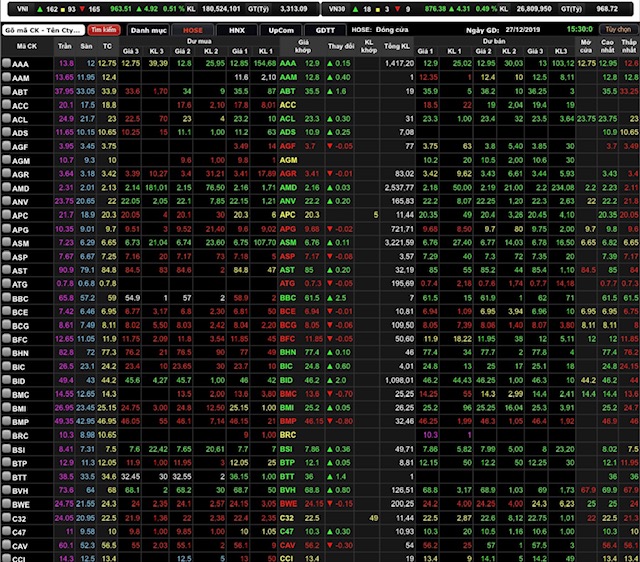Sort by the Thay đổi column header
Image resolution: width=640 pixels, height=562 pixels.
pyautogui.click(x=341, y=46)
